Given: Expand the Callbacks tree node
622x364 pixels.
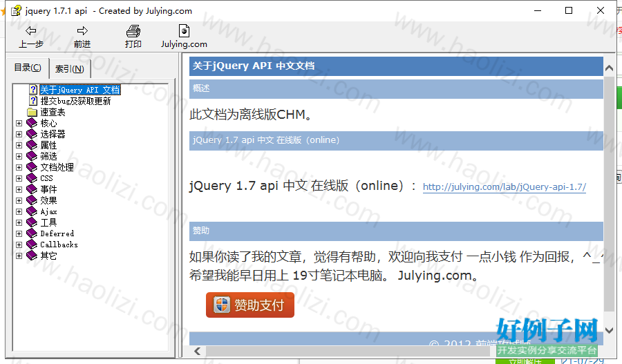Looking at the screenshot, I should tap(19, 245).
